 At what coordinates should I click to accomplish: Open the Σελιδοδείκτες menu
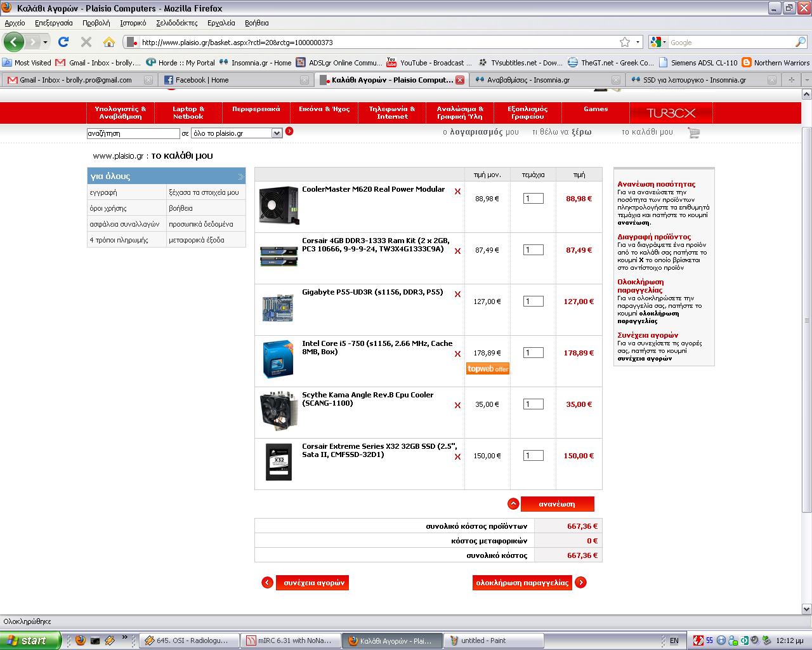[x=177, y=23]
